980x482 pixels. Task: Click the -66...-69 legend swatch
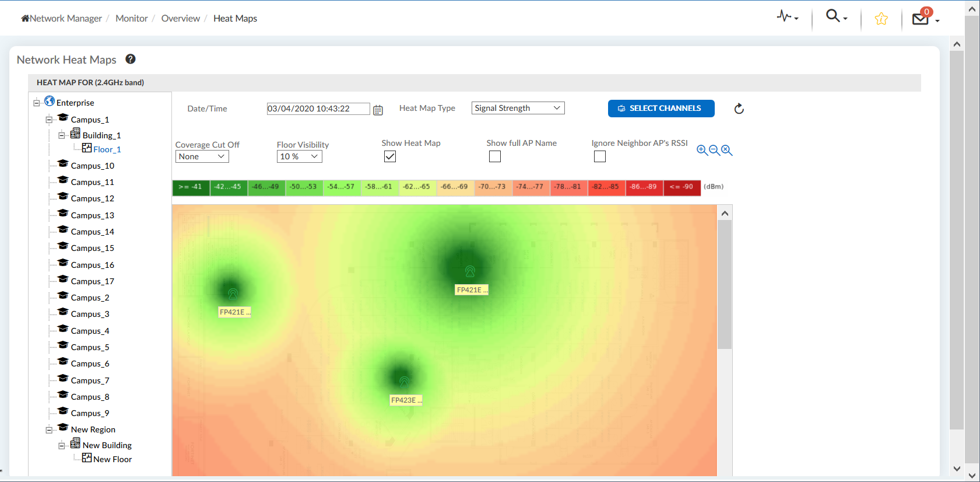(454, 187)
